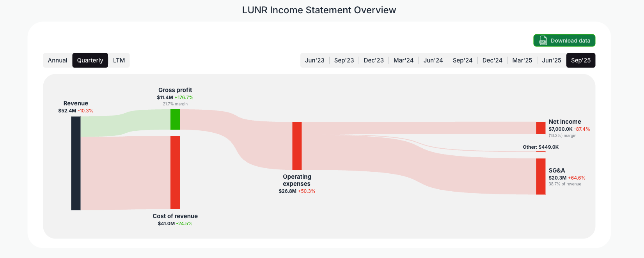Select the Jun'23 quarter
This screenshot has height=258, width=644.
(x=315, y=60)
